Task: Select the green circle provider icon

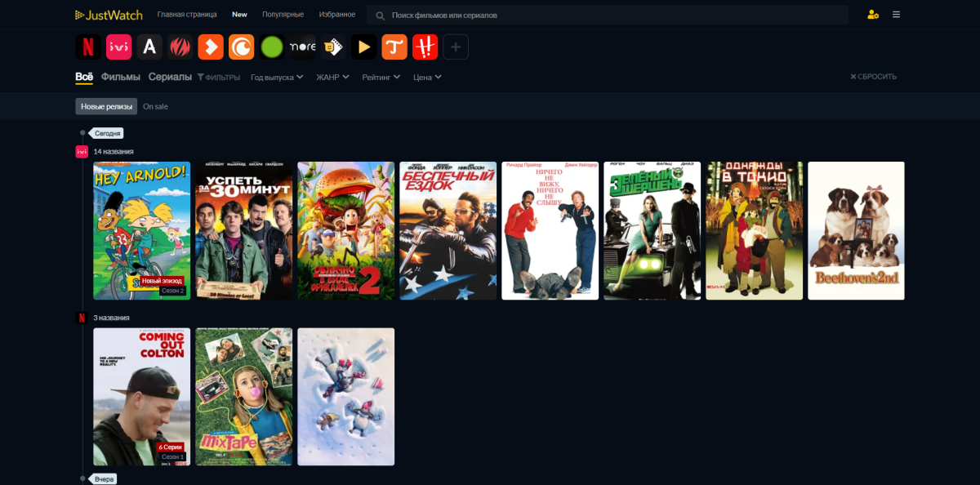Action: point(272,47)
